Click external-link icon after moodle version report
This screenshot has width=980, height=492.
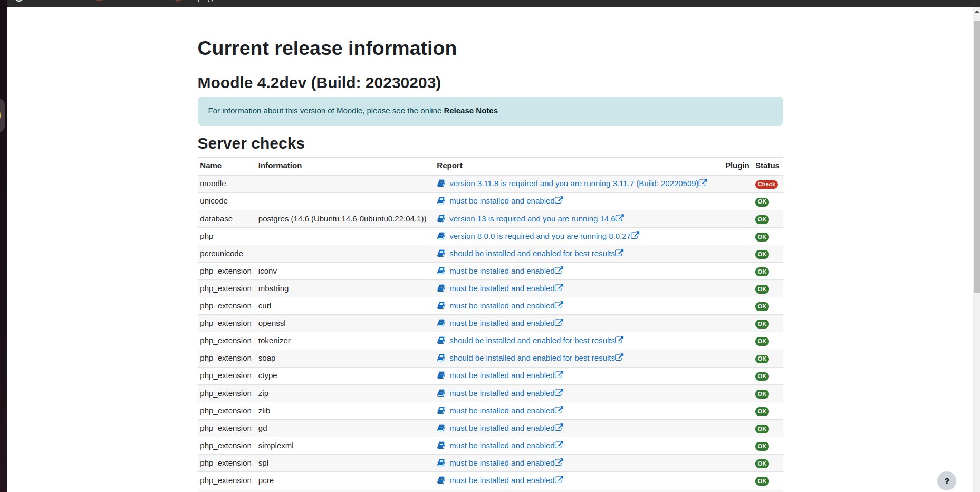(x=703, y=182)
